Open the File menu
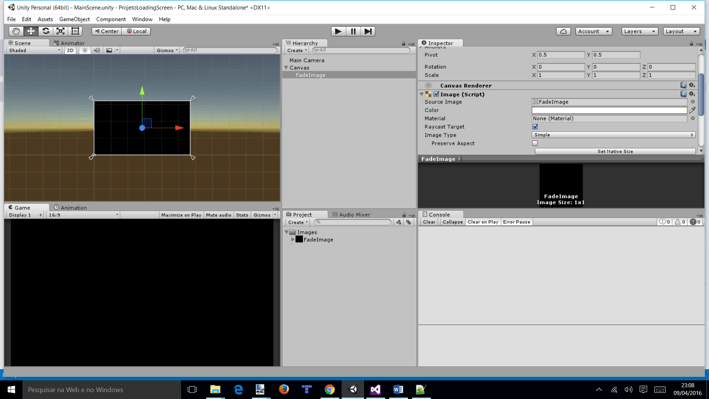The width and height of the screenshot is (709, 399). point(11,19)
